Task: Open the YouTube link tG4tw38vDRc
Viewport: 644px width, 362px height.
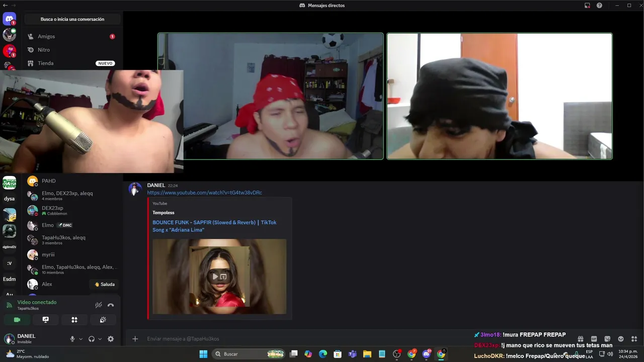Action: click(x=204, y=193)
